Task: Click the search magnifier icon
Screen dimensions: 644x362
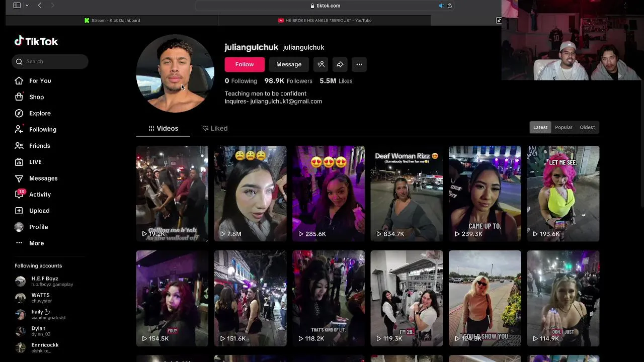Action: point(19,61)
